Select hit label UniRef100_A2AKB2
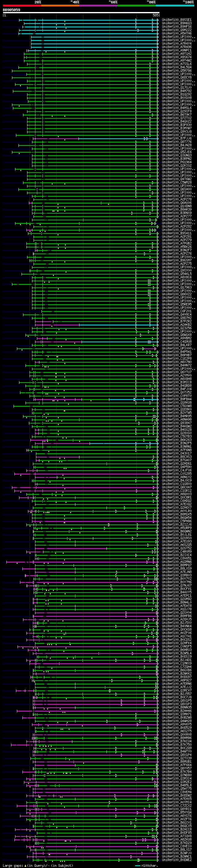The width and height of the screenshot is (197, 868). click(x=177, y=325)
